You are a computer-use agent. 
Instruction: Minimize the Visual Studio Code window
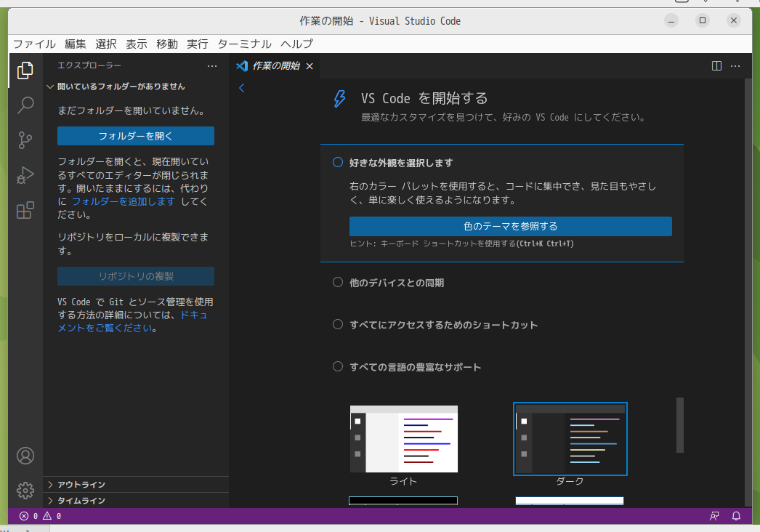coord(671,20)
